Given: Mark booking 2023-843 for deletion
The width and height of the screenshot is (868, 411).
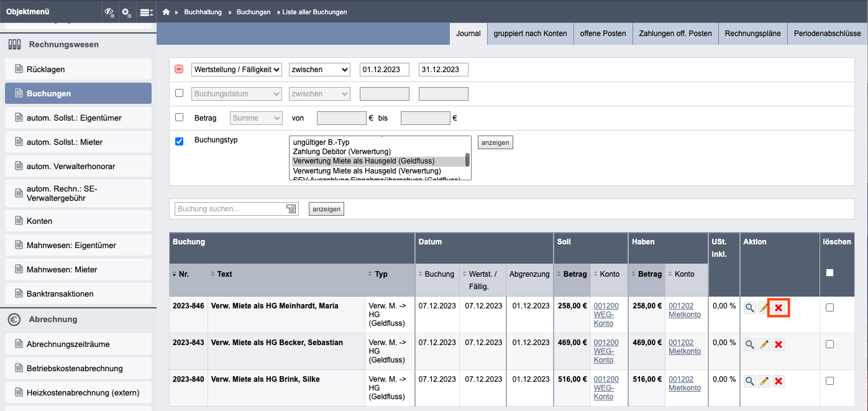Looking at the screenshot, I should 829,344.
